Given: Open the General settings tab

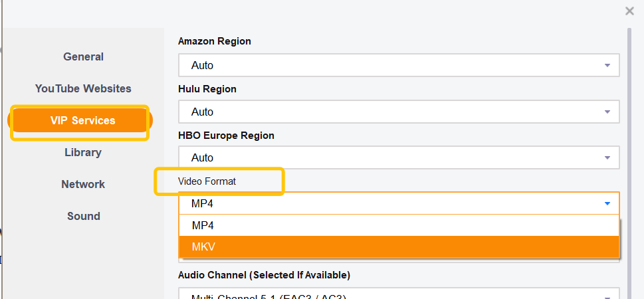Looking at the screenshot, I should (83, 56).
